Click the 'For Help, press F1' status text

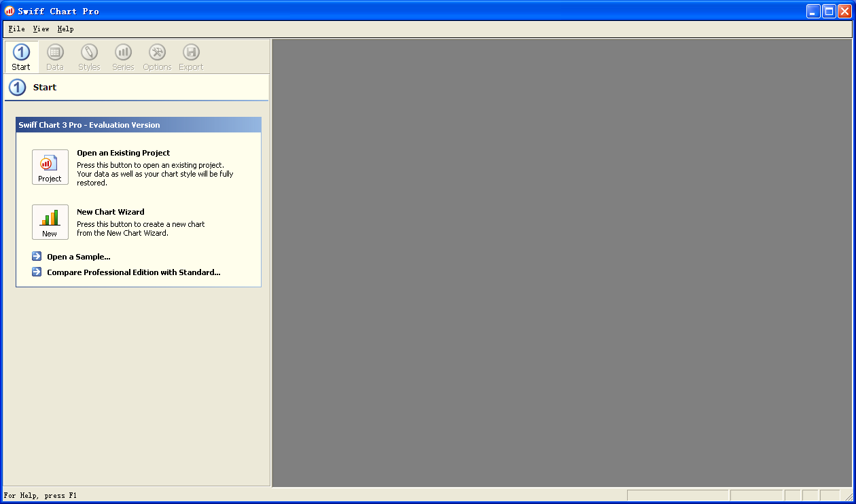(41, 496)
